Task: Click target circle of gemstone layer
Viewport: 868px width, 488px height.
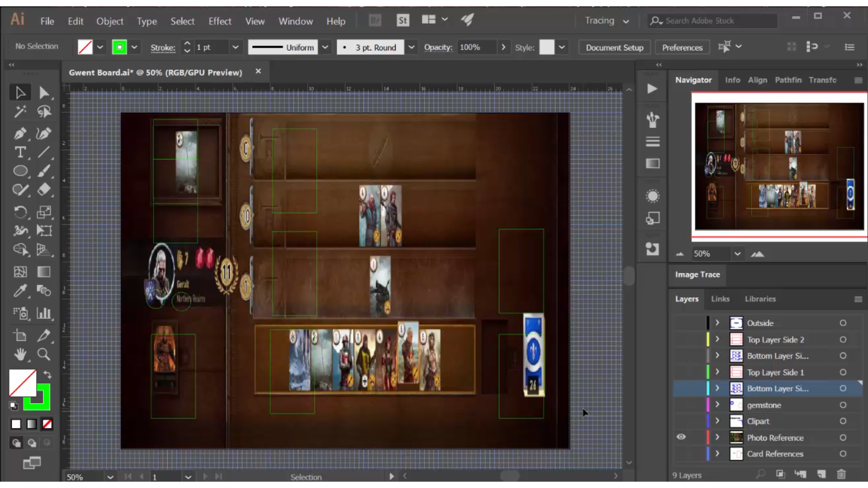Action: [x=843, y=405]
